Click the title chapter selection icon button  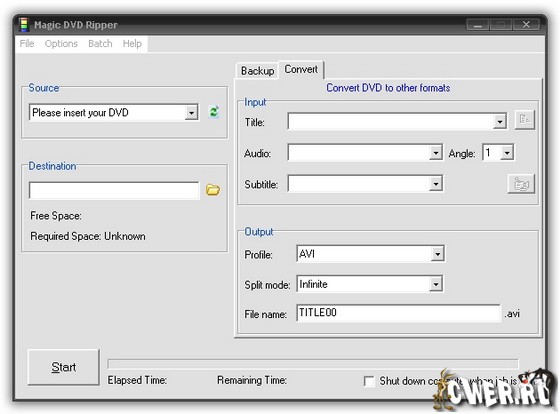click(525, 119)
